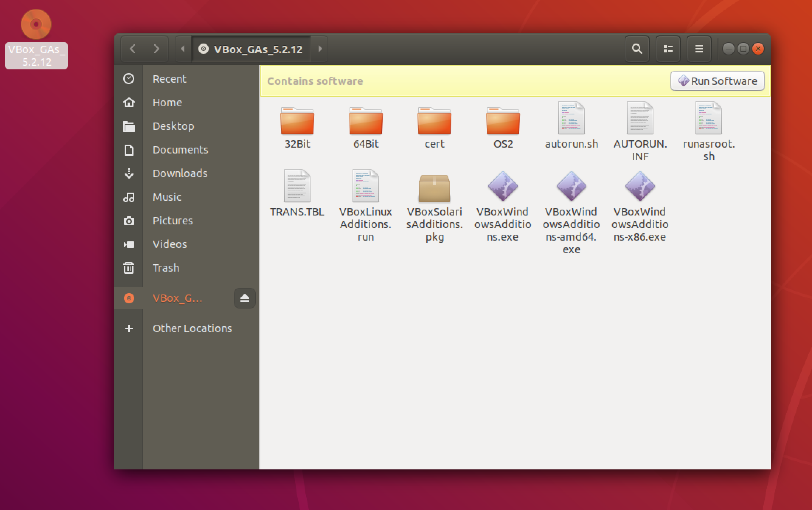Select the Music location in sidebar
The width and height of the screenshot is (812, 510).
pyautogui.click(x=167, y=197)
